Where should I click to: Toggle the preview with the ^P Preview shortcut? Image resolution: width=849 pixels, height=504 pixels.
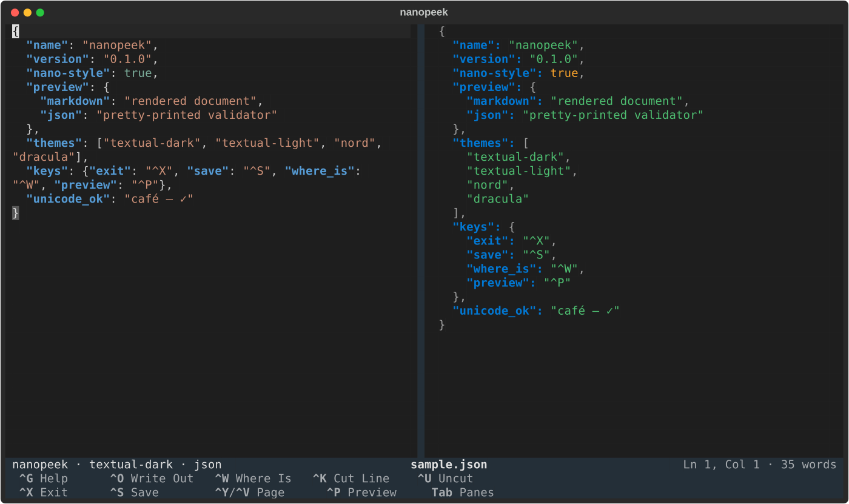click(x=361, y=492)
